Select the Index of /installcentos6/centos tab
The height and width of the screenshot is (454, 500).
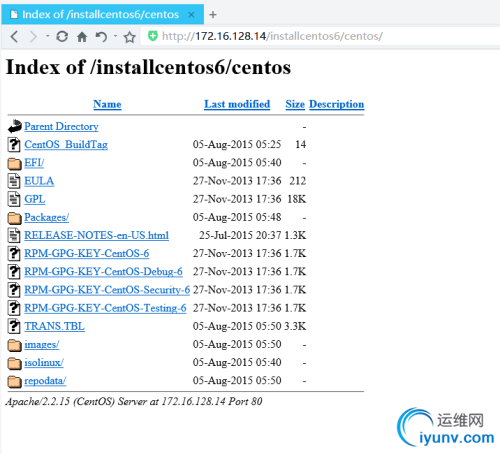tap(102, 14)
